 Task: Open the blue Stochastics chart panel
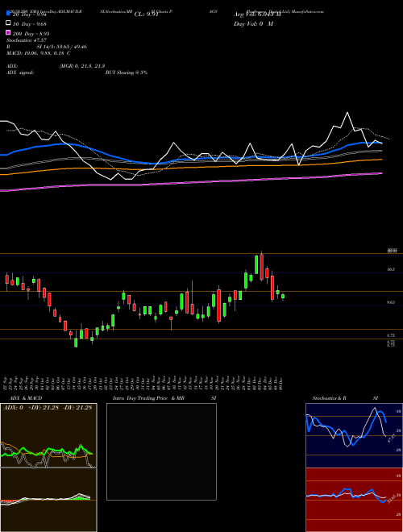coord(354,435)
